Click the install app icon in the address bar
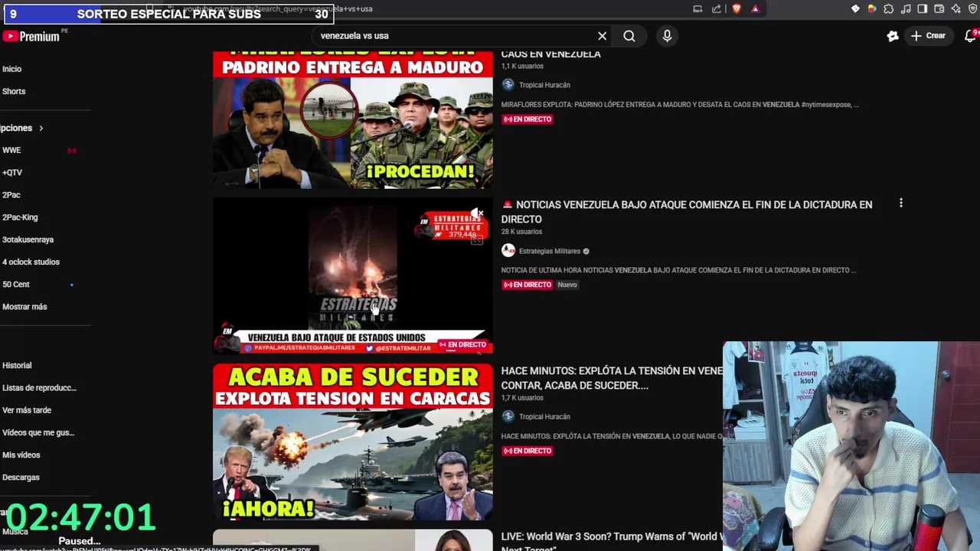 697,9
